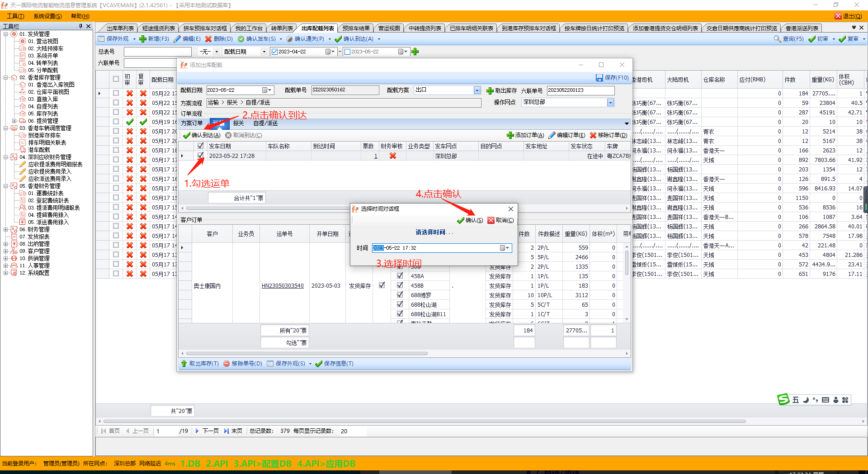Click the 保存(F10) disk icon in dialog
Screen dimensions: 868x474
tap(599, 78)
